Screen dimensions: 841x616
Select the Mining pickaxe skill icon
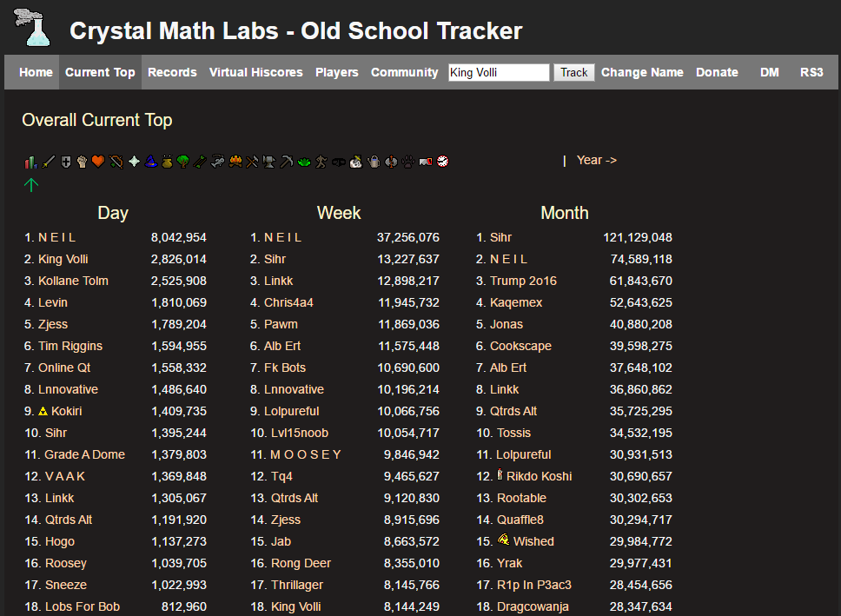tap(287, 162)
